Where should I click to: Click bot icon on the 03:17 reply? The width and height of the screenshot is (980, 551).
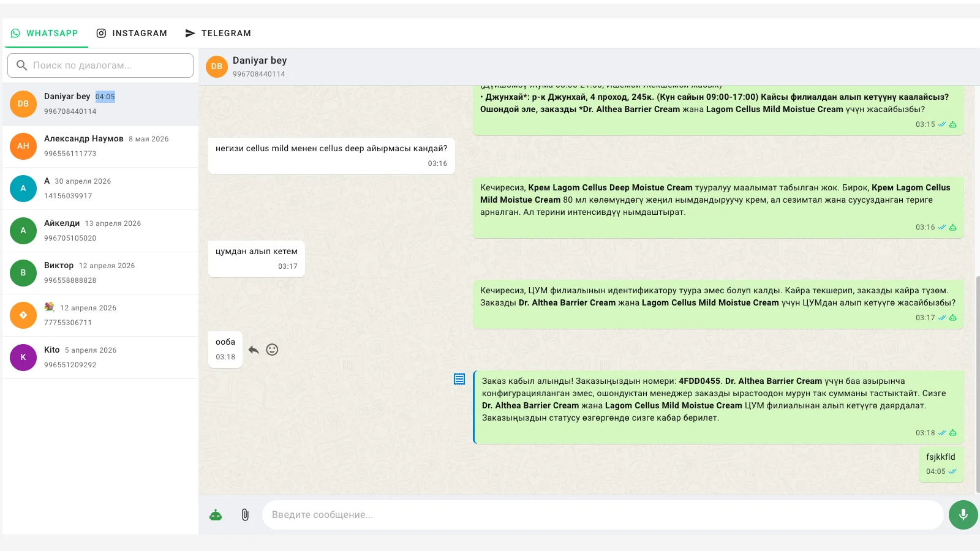[x=952, y=318]
